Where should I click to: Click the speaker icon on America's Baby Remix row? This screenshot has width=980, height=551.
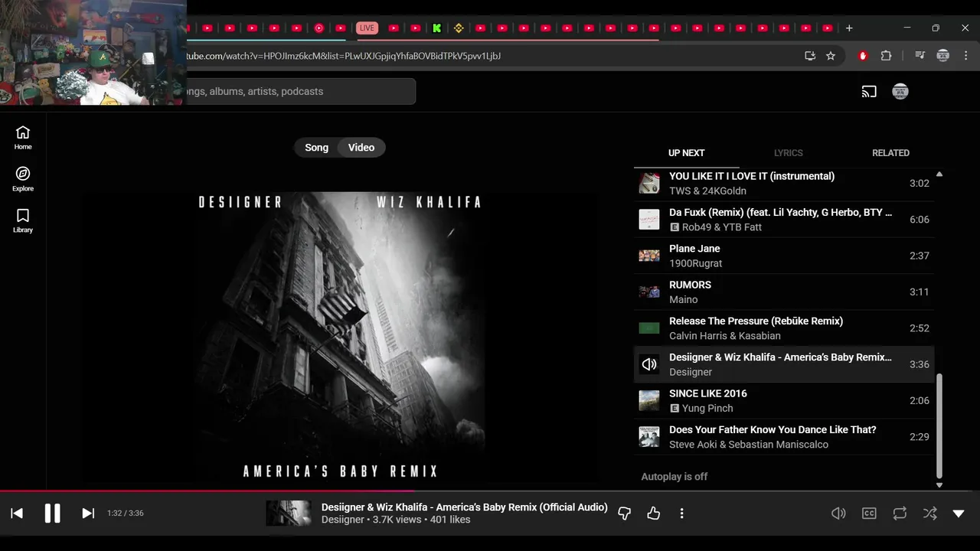click(649, 364)
